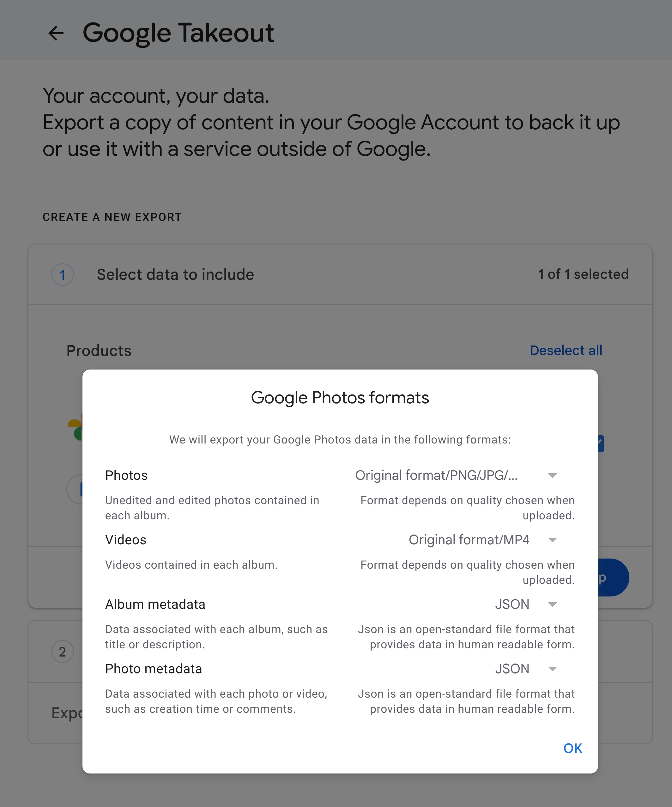Viewport: 672px width, 807px height.
Task: Click the dropdown arrow for Videos format
Action: click(552, 540)
